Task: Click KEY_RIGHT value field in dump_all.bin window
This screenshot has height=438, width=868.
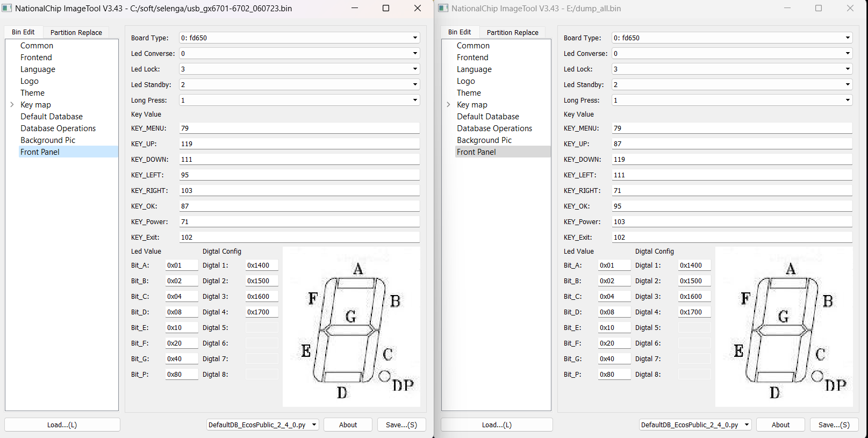Action: point(732,190)
